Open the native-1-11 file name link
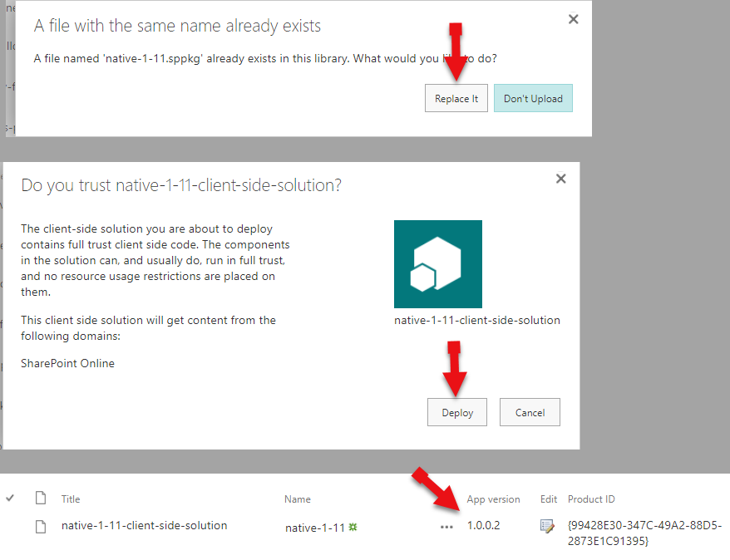 pos(315,528)
